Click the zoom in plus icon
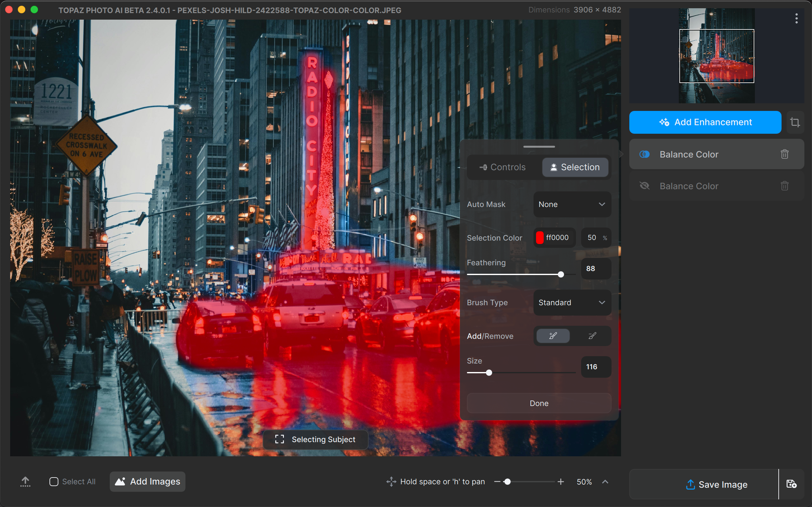This screenshot has width=812, height=507. 561,482
